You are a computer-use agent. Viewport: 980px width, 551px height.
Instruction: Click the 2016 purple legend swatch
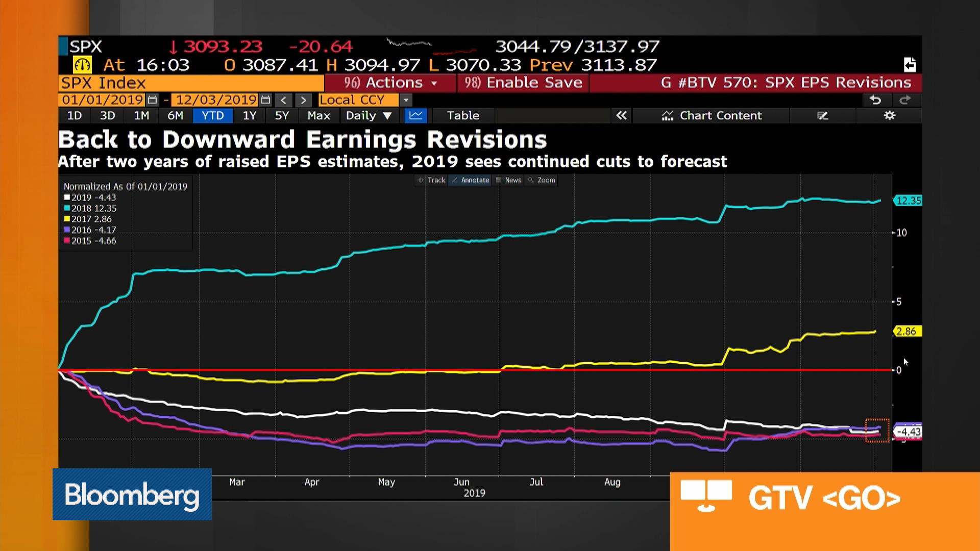(67, 230)
